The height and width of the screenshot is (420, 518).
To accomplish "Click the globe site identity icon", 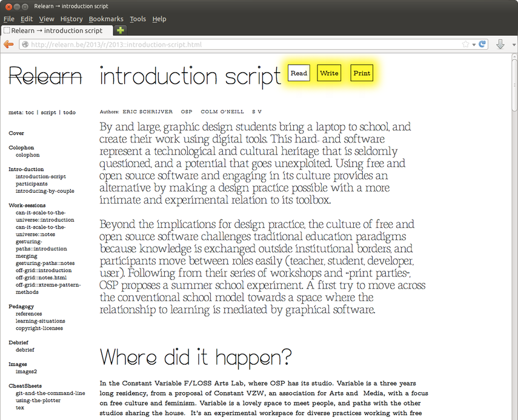I will tap(25, 44).
